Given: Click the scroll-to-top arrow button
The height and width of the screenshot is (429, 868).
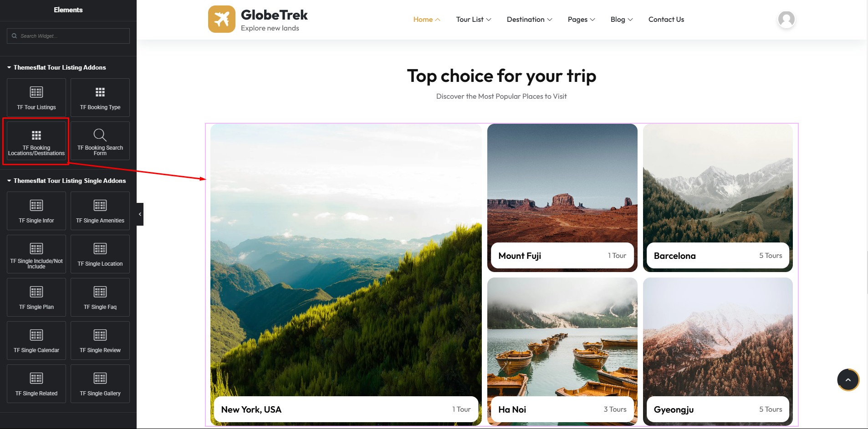Looking at the screenshot, I should pyautogui.click(x=848, y=380).
